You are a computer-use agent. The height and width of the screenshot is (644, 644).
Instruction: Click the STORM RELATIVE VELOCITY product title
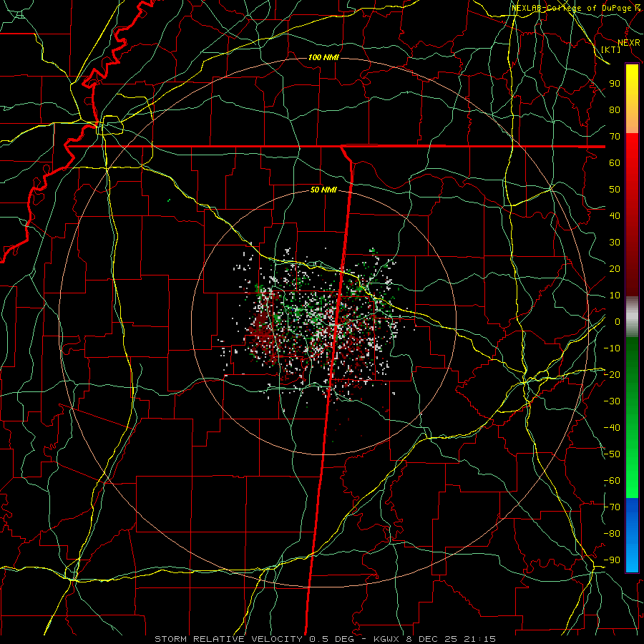coord(228,639)
